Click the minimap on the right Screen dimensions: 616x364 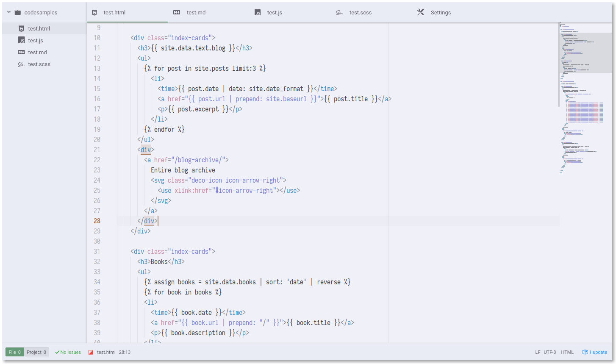tap(585, 182)
